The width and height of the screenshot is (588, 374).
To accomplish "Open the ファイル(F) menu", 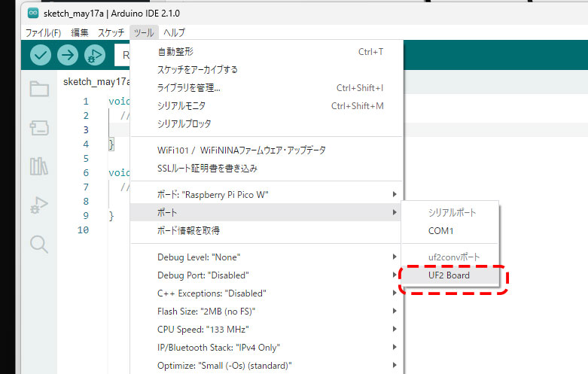I will pos(43,32).
